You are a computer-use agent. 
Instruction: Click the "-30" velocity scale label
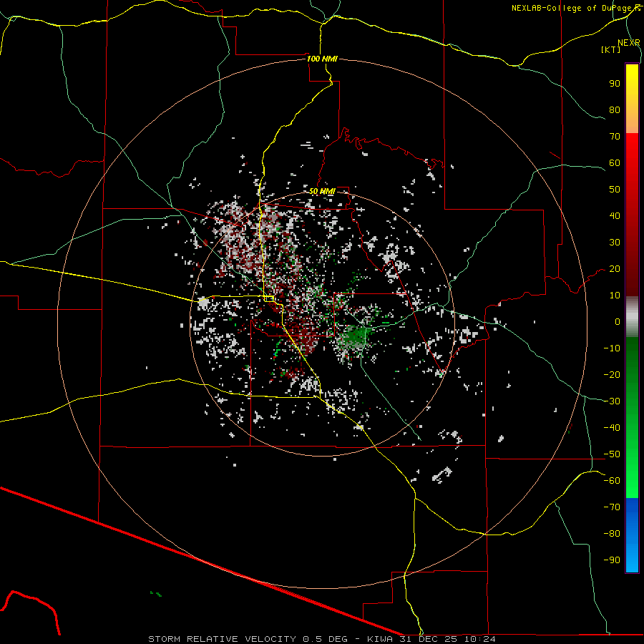pos(612,401)
